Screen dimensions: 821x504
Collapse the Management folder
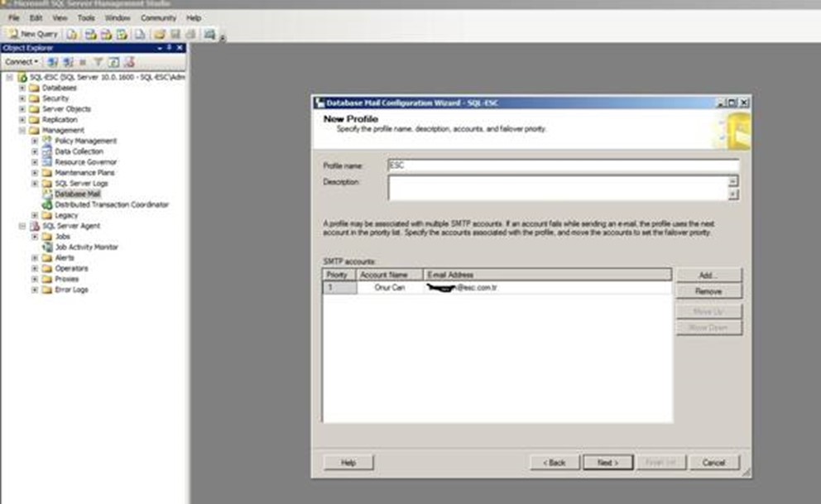point(22,130)
